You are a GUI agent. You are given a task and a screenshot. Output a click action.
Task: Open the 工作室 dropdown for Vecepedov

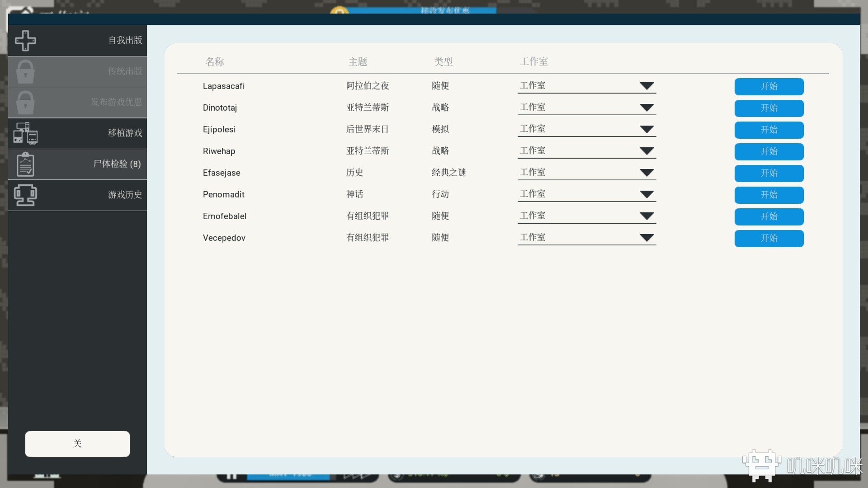587,238
